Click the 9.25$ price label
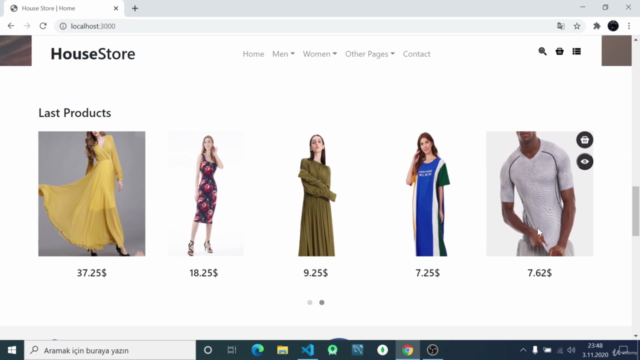This screenshot has width=640, height=360. (316, 273)
